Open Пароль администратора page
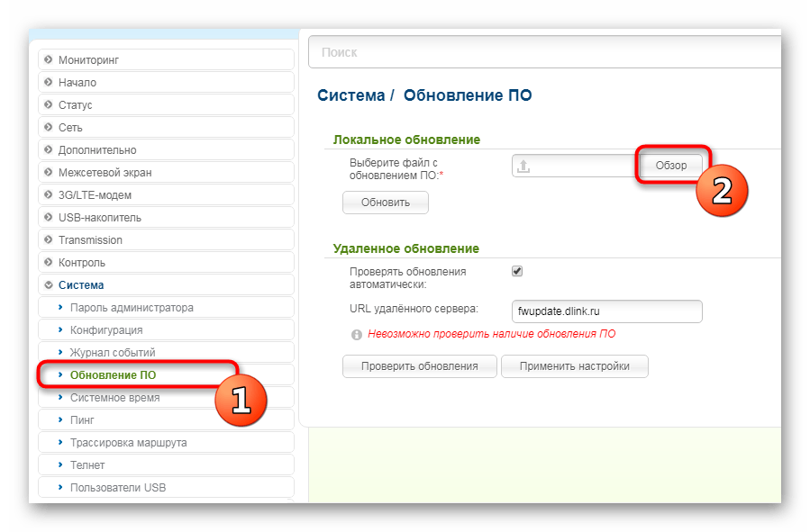This screenshot has height=532, width=810. [132, 308]
